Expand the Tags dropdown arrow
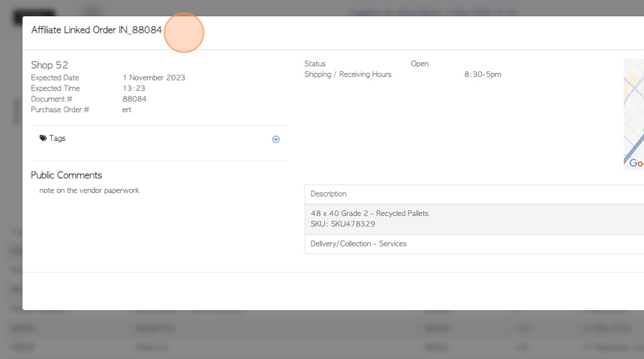The image size is (644, 359). tap(275, 139)
